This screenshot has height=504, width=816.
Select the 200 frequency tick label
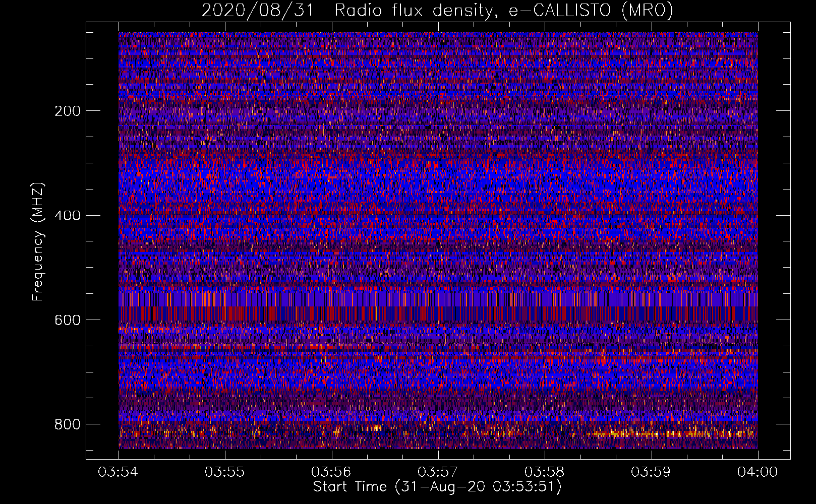click(68, 111)
